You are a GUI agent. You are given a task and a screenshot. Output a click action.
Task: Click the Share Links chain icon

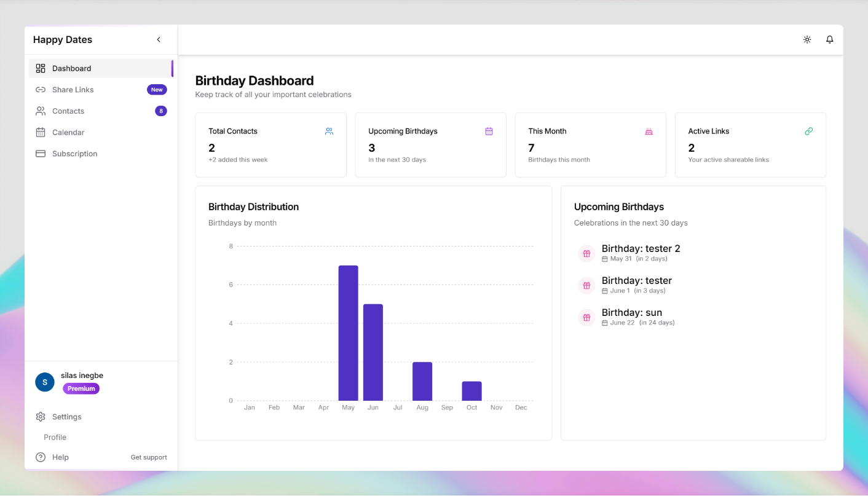click(x=41, y=90)
